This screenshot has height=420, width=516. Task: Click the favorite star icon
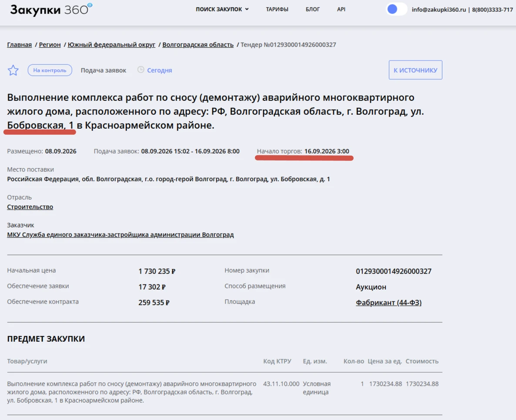[13, 70]
